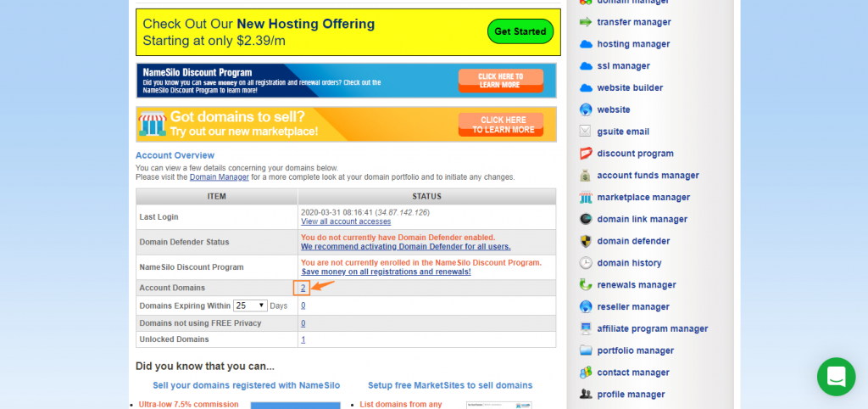Open the live chat bubble widget
Image resolution: width=868 pixels, height=409 pixels.
[836, 377]
